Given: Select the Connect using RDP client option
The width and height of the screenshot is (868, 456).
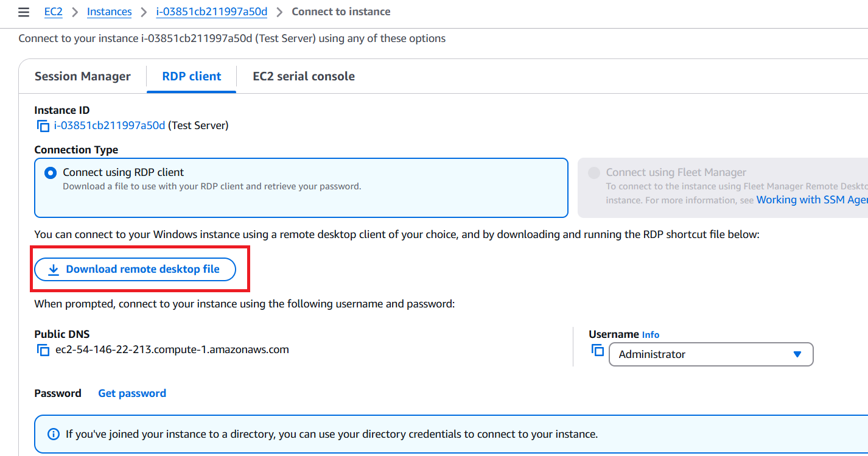Looking at the screenshot, I should click(x=50, y=172).
